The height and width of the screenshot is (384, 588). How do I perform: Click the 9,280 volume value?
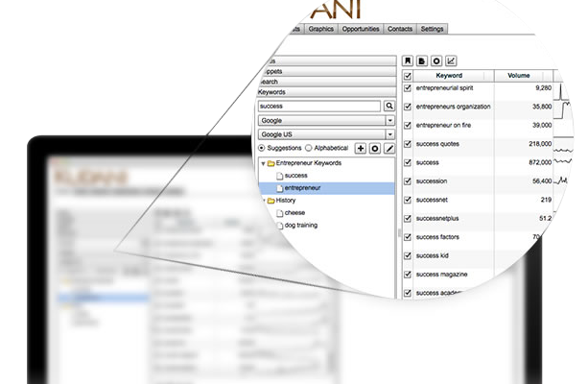coord(543,87)
